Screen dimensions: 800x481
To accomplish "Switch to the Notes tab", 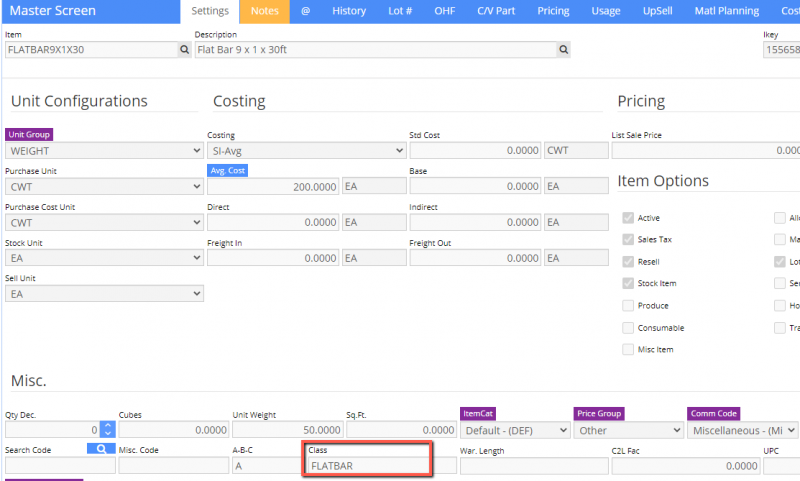I will (265, 11).
